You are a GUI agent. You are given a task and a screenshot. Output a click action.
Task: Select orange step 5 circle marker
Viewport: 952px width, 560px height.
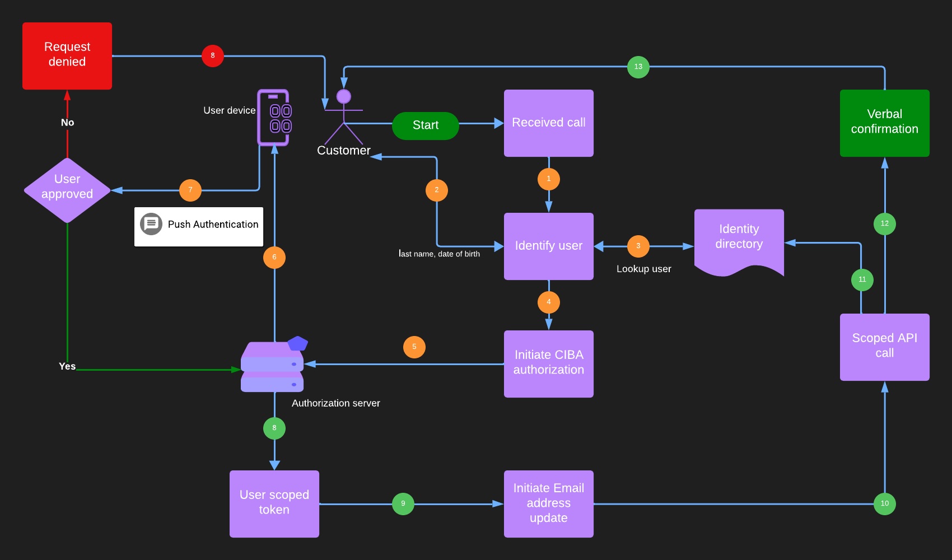(x=414, y=347)
